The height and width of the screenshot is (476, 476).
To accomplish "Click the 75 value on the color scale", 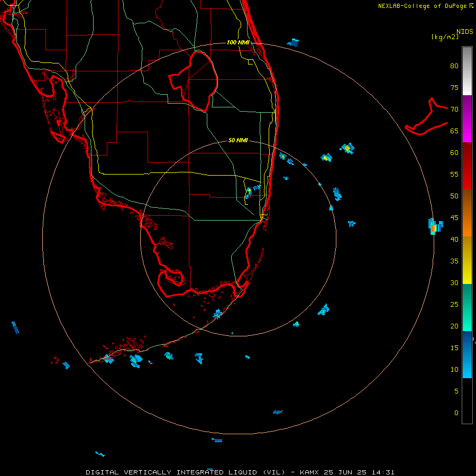I will pyautogui.click(x=454, y=88).
